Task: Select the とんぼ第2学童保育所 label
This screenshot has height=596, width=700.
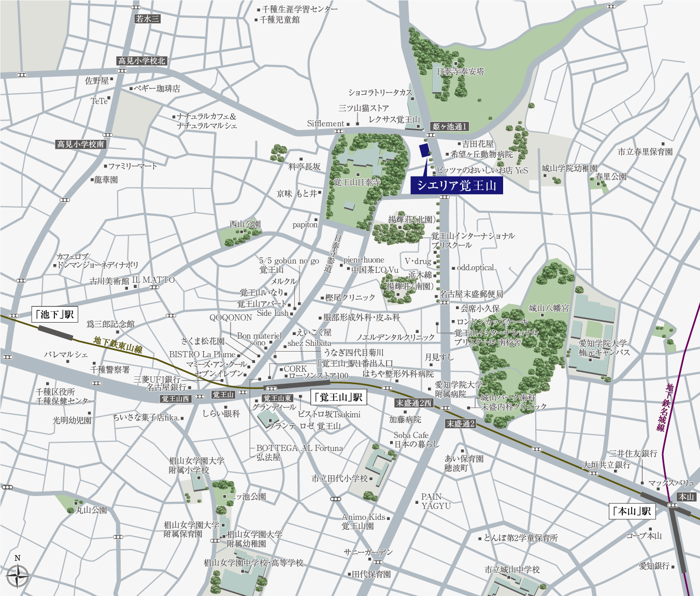Action: point(520,538)
